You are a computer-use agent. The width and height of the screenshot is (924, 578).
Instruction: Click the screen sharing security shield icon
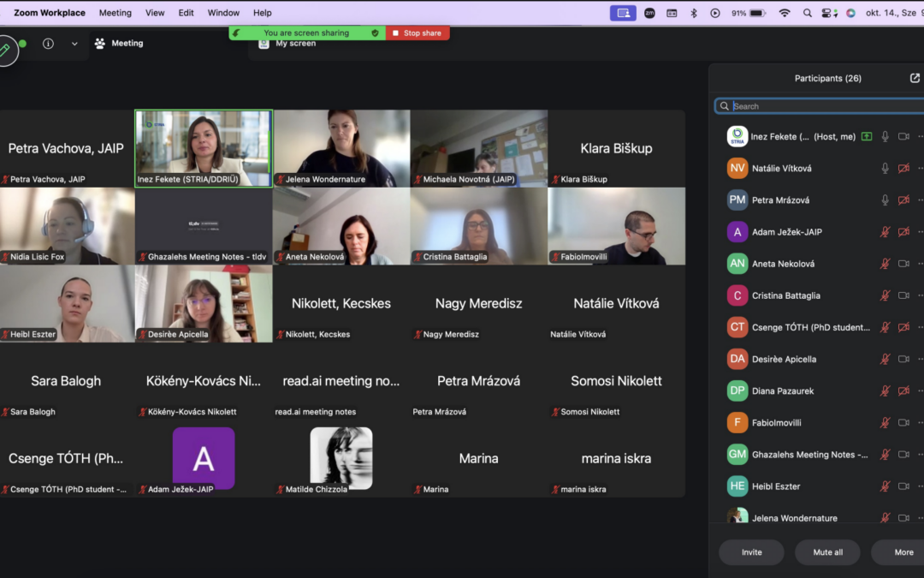click(x=375, y=33)
